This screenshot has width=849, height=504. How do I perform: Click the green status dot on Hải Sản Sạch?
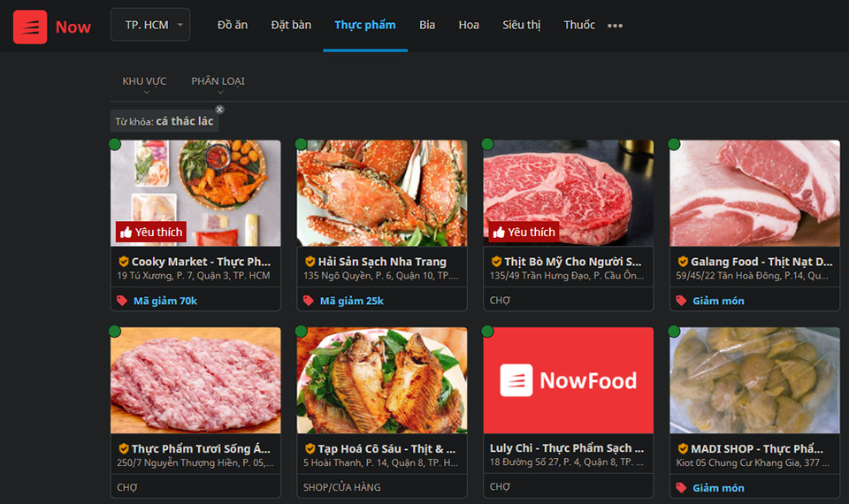[301, 144]
